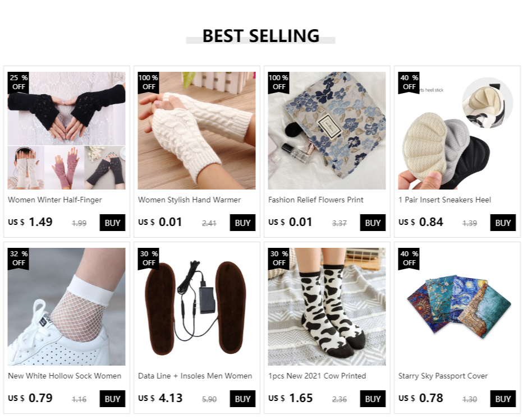Screen dimensions: 523x420
Task: Select the '1pcs New 2021 Cow Printed' title
Action: pos(317,376)
